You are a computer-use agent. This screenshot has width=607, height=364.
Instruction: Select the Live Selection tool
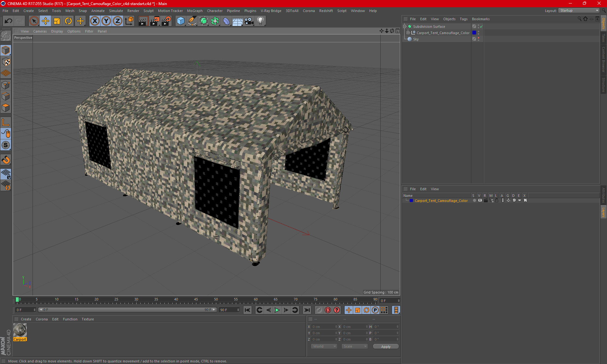[34, 21]
